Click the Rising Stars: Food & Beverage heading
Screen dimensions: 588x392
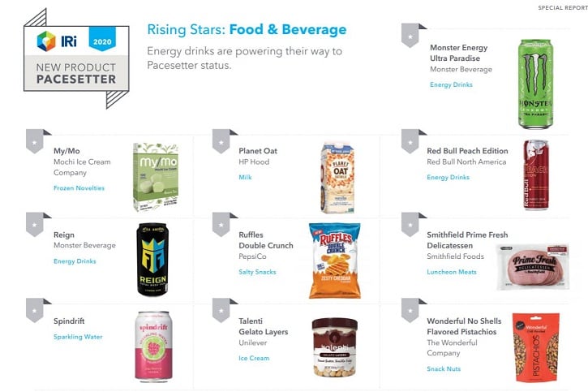coord(247,29)
